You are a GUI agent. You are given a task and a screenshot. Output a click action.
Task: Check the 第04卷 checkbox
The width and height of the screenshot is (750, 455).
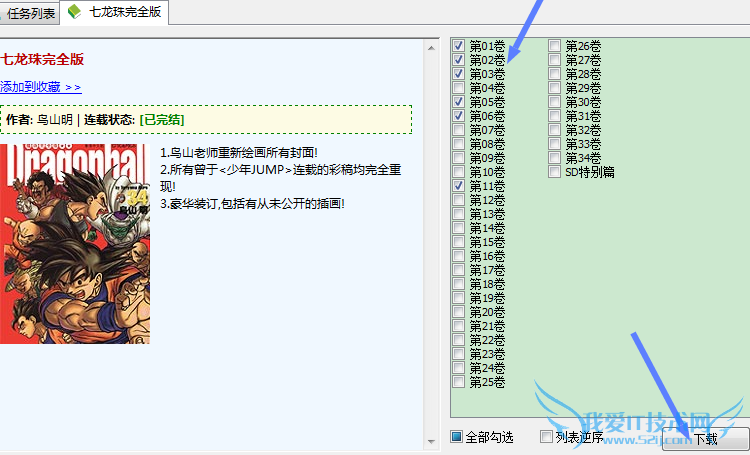pyautogui.click(x=458, y=88)
